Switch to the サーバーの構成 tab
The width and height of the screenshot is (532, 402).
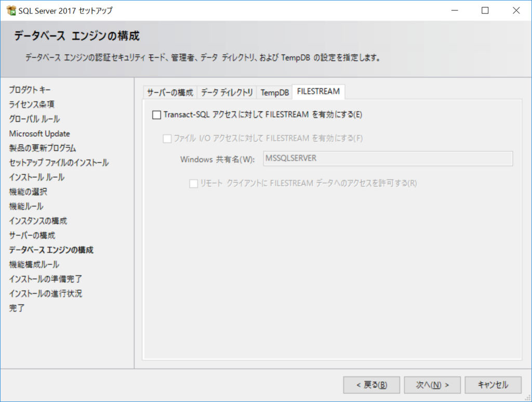[x=170, y=93]
